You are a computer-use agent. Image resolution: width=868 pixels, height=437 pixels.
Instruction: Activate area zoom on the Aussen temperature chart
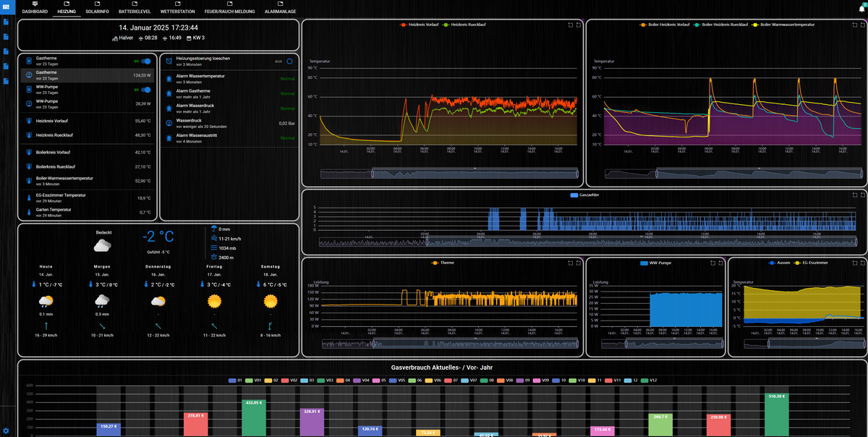pyautogui.click(x=854, y=263)
